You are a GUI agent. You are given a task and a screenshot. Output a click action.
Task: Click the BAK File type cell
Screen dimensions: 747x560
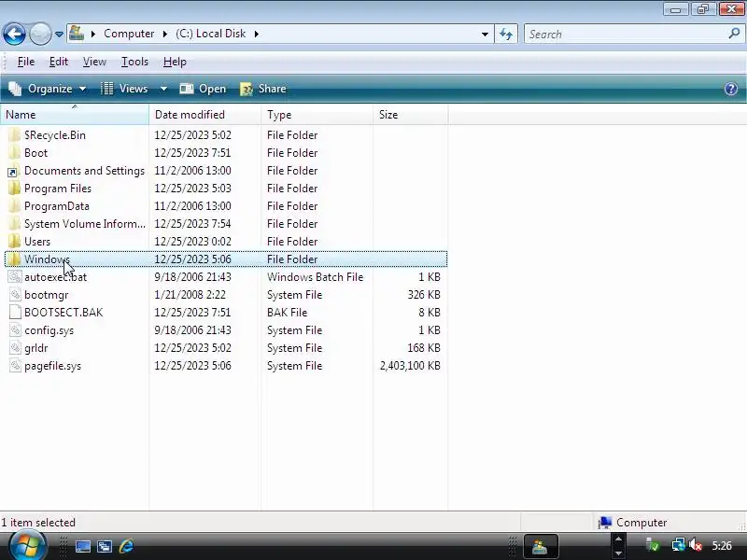click(287, 313)
